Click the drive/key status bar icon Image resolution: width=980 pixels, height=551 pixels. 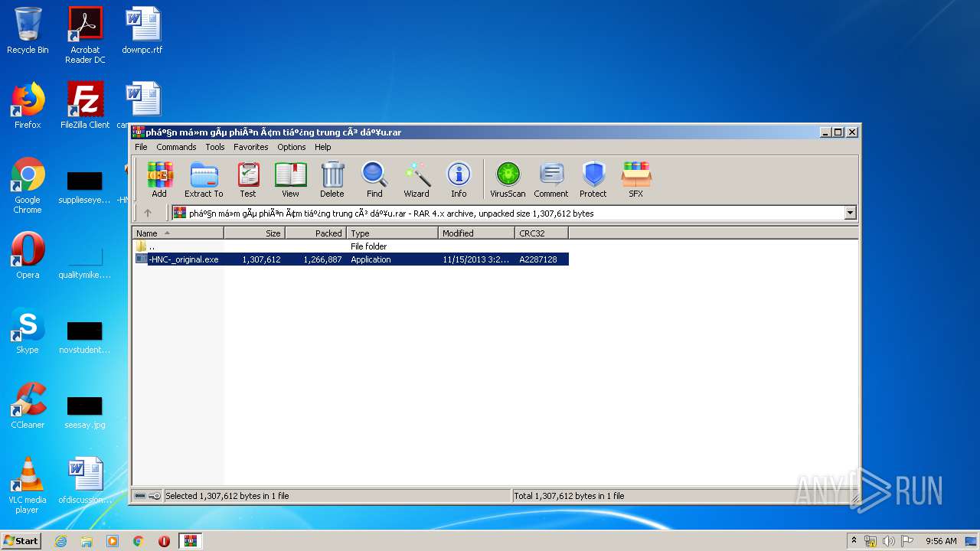148,496
